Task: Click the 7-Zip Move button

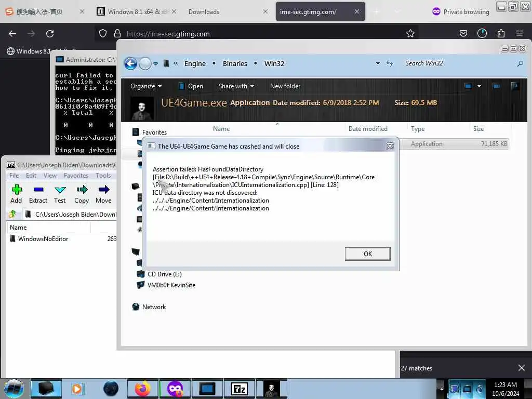Action: pos(103,194)
